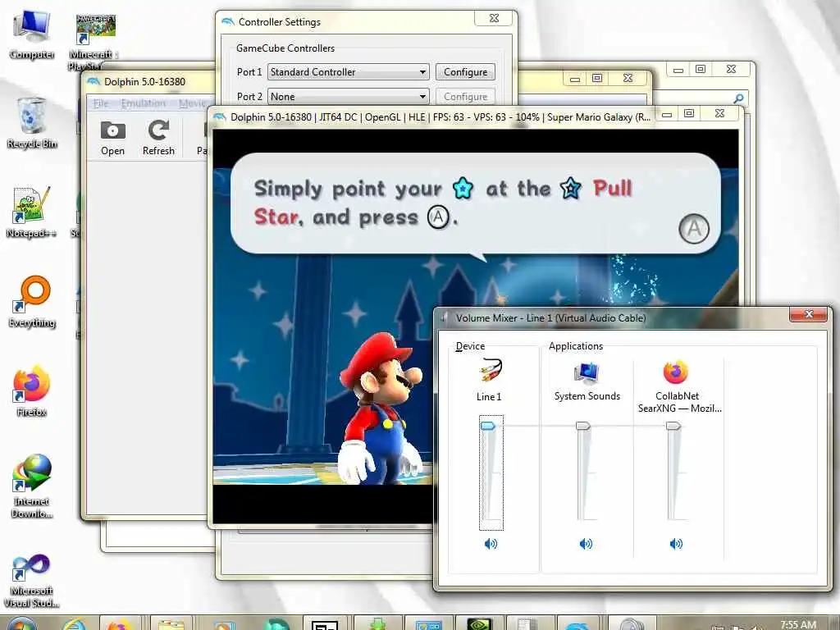Close the Controller Settings dialog
The height and width of the screenshot is (630, 840).
[x=493, y=18]
